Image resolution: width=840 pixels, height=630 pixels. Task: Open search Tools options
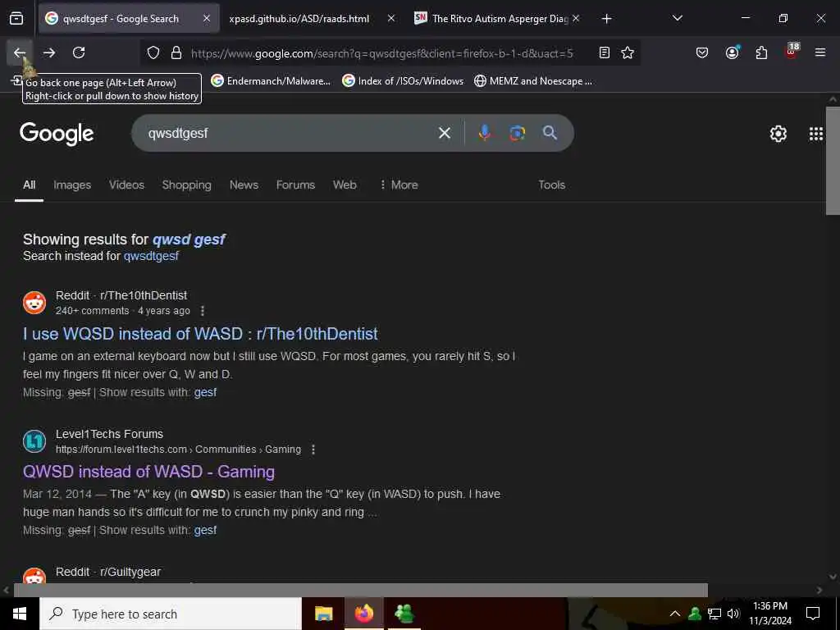click(551, 185)
